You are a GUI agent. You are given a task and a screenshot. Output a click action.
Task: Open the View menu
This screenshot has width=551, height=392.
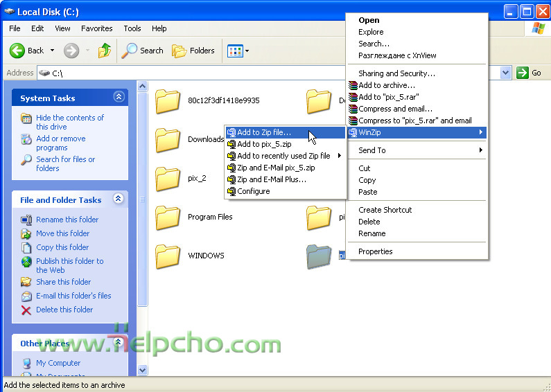(x=62, y=28)
